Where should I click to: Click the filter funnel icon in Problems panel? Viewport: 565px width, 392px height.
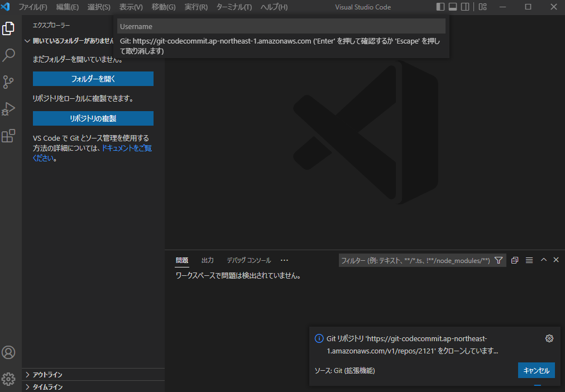point(499,260)
